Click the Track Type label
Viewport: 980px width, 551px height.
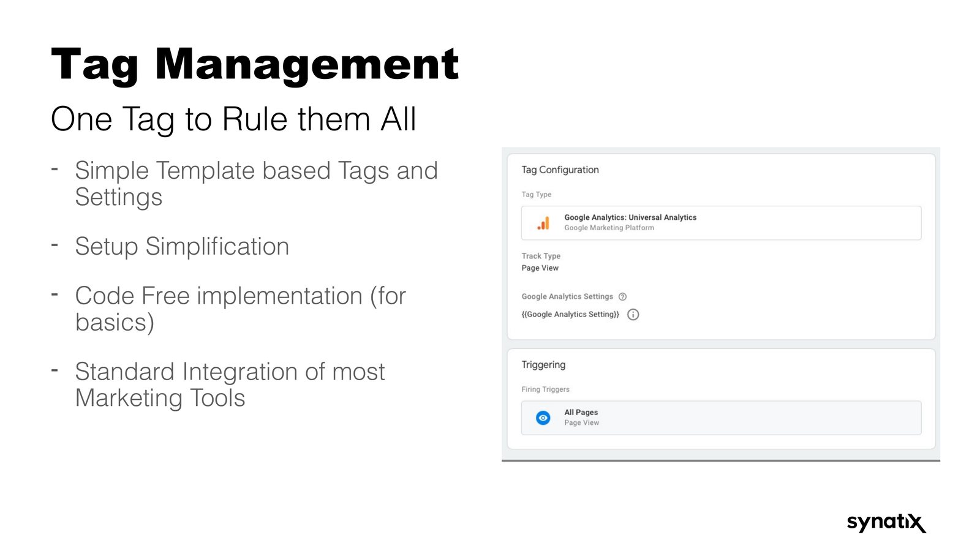click(541, 257)
